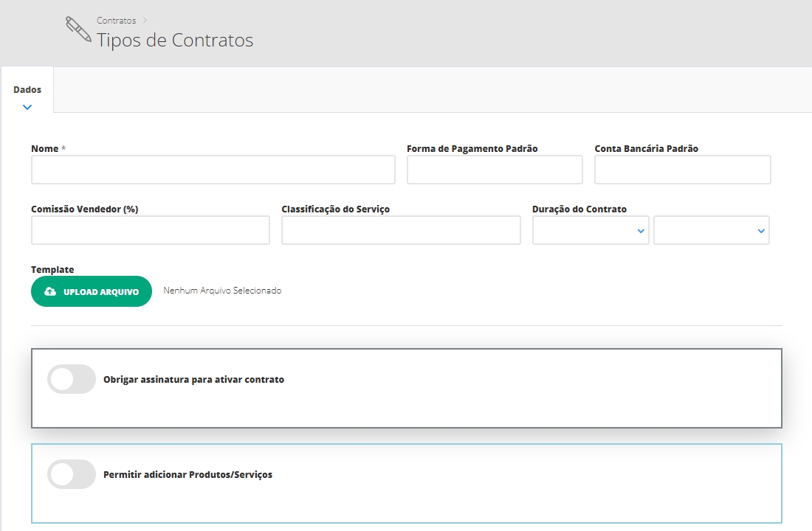Click the Conta Bancária Padrão field
This screenshot has width=812, height=531.
pyautogui.click(x=682, y=170)
